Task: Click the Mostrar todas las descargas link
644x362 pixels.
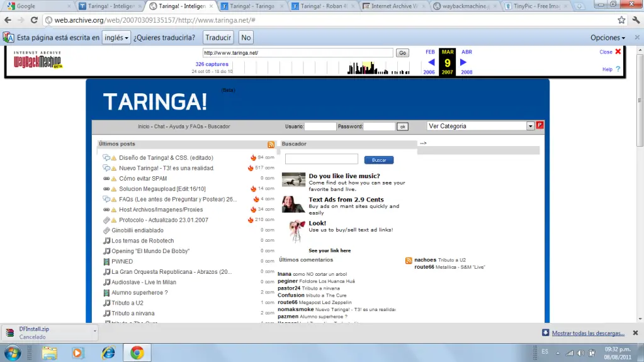Action: (x=588, y=333)
